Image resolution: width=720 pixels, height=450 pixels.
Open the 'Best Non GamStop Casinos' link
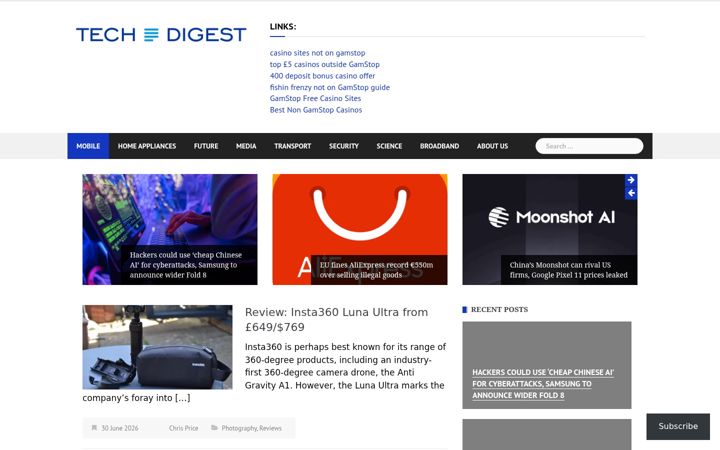pyautogui.click(x=316, y=110)
